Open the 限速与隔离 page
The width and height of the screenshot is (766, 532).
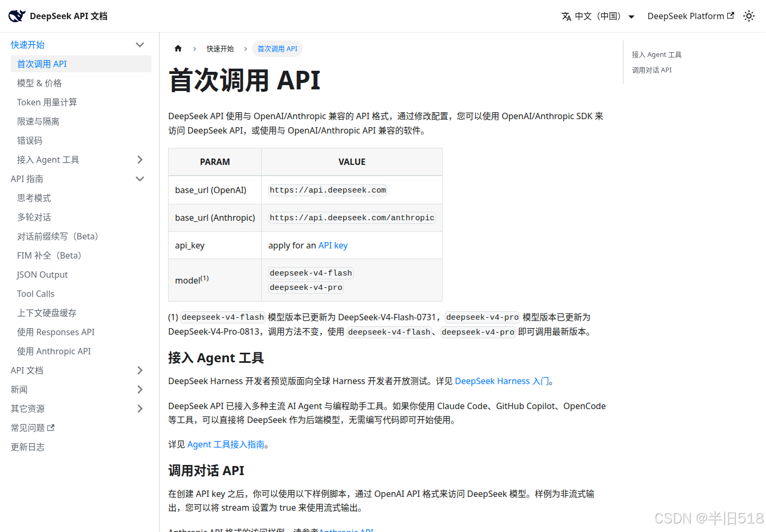click(x=81, y=121)
